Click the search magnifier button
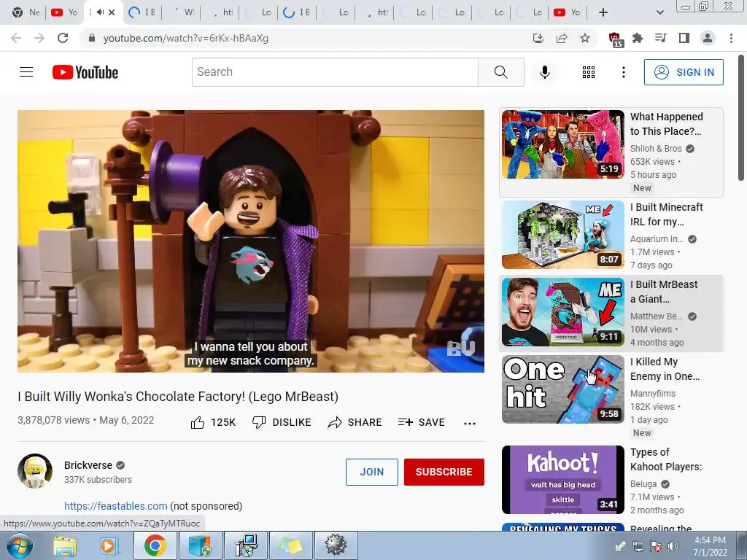This screenshot has width=747, height=560. (x=500, y=72)
